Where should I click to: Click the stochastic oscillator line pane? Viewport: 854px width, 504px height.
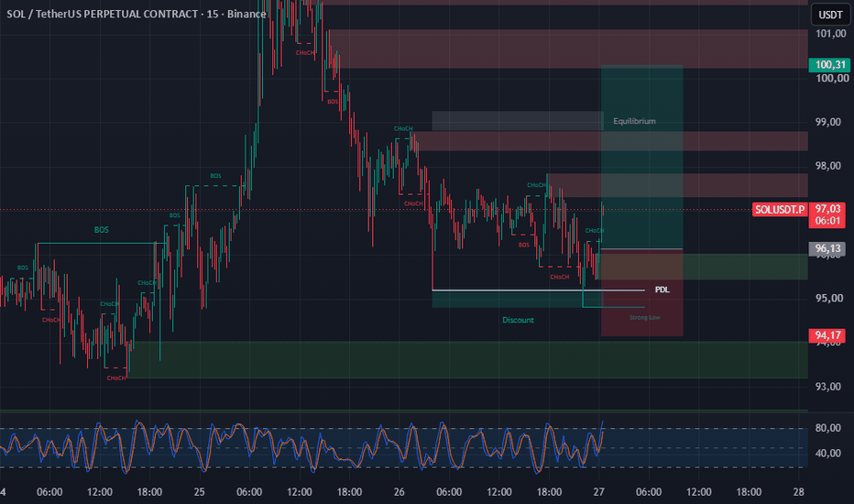pyautogui.click(x=403, y=447)
